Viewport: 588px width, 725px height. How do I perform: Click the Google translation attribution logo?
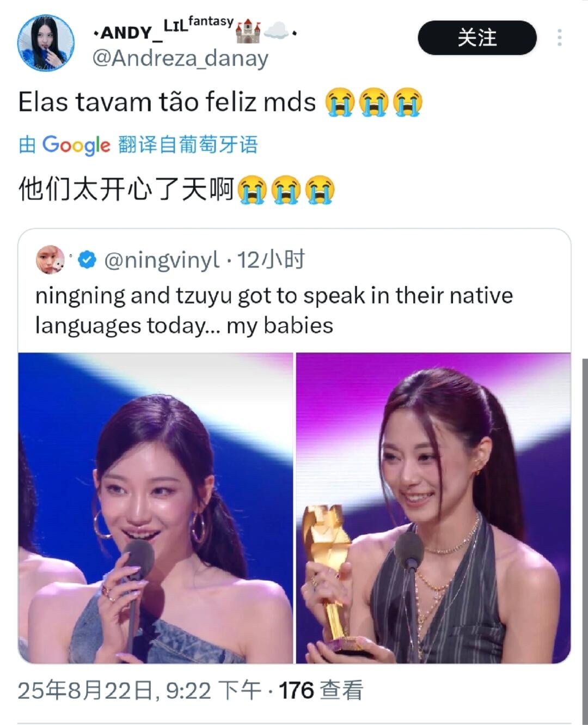pyautogui.click(x=76, y=145)
